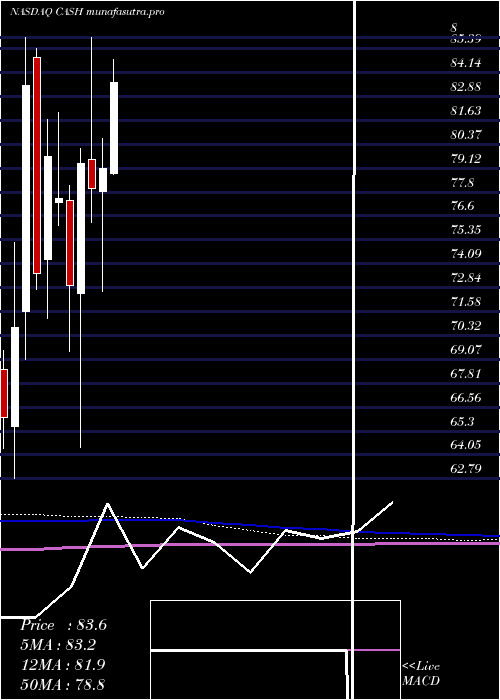This screenshot has height=700, width=500.
Task: Select the 67.81 price level label
Action: [x=466, y=374]
